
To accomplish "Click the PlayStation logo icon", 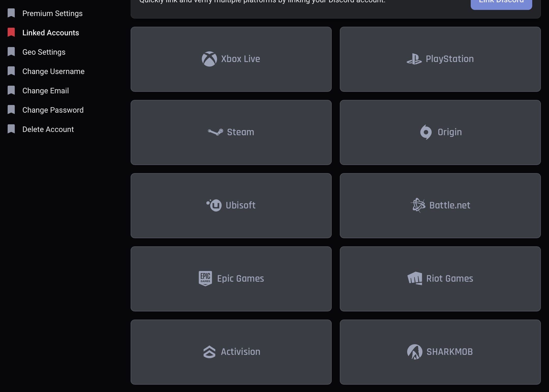I will click(x=414, y=59).
